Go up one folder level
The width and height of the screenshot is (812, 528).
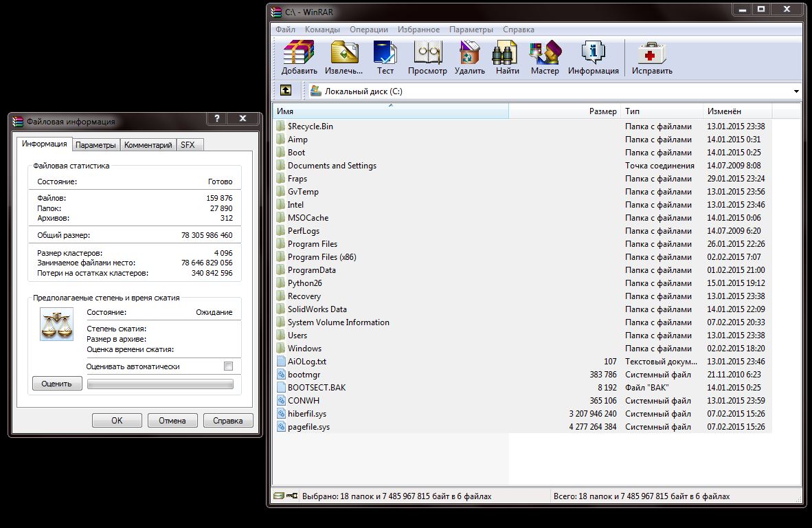[x=286, y=91]
